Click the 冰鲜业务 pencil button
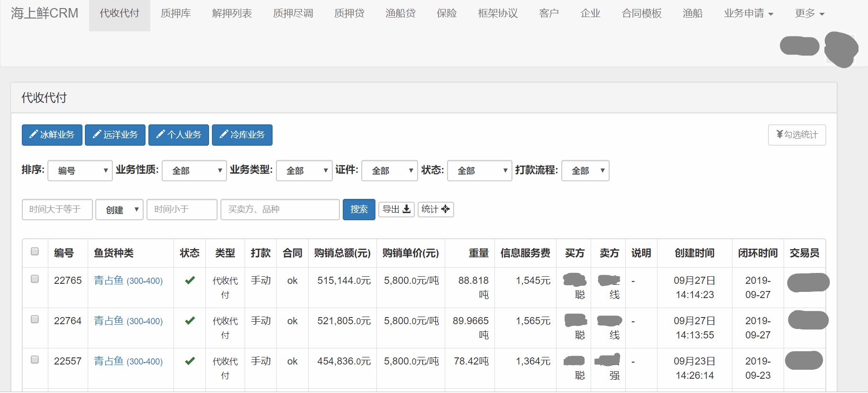This screenshot has height=393, width=868. pos(52,135)
